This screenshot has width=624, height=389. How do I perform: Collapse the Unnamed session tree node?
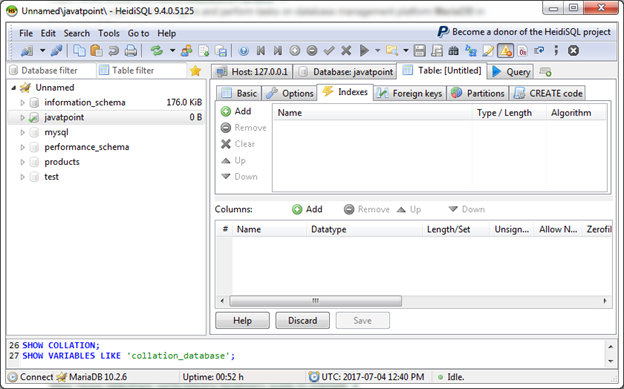[14, 87]
